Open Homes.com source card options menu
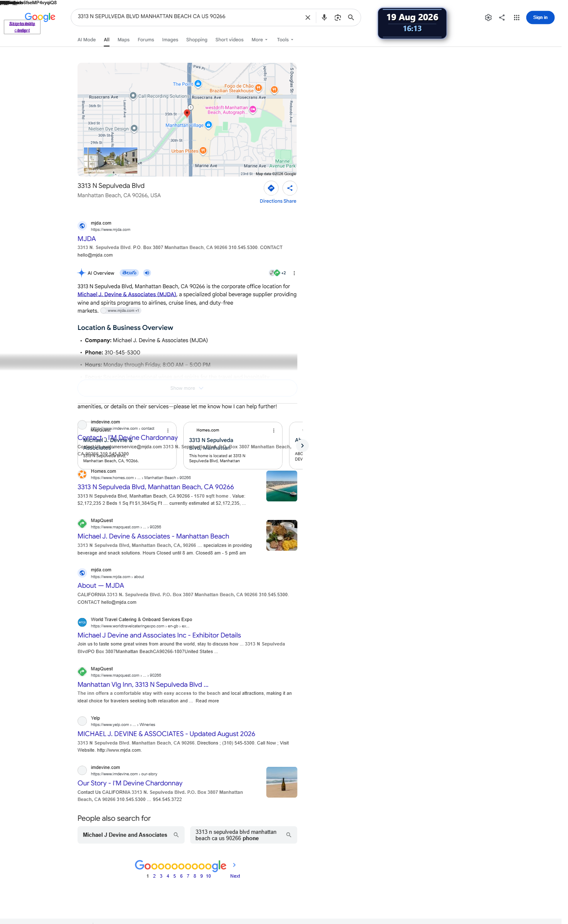The image size is (568, 924). pos(274,431)
